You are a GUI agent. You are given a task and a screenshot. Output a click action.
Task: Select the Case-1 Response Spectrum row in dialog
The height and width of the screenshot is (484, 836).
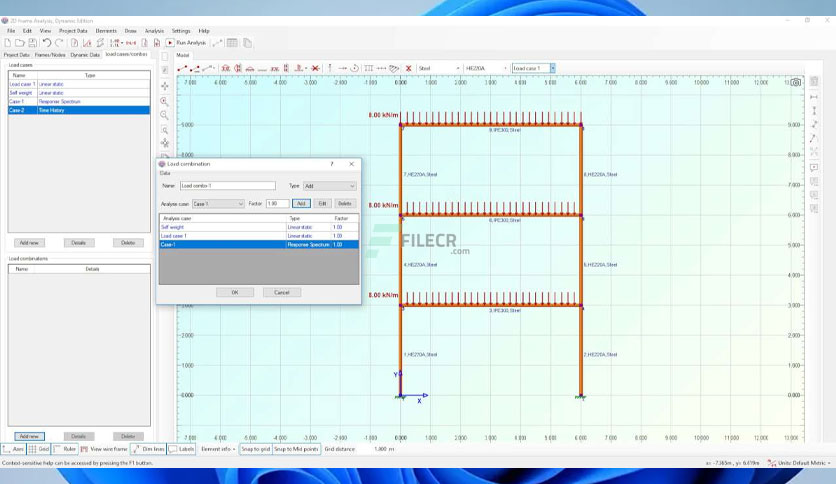259,245
